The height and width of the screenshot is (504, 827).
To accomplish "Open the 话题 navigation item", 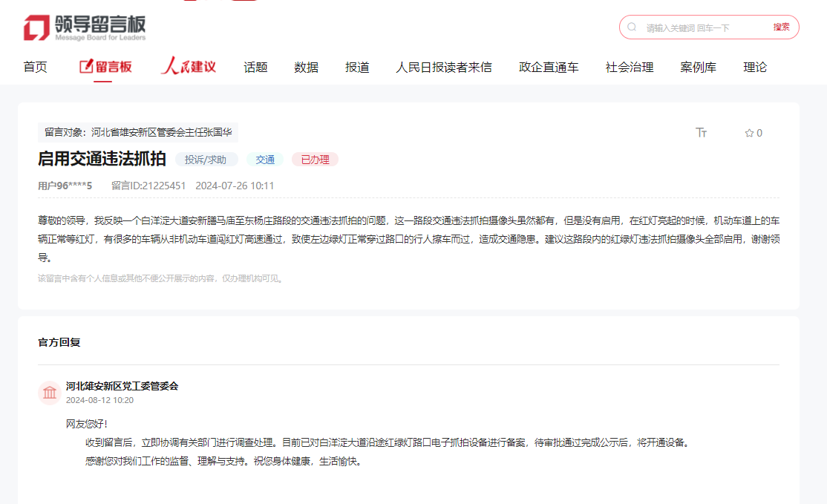I will tap(255, 68).
